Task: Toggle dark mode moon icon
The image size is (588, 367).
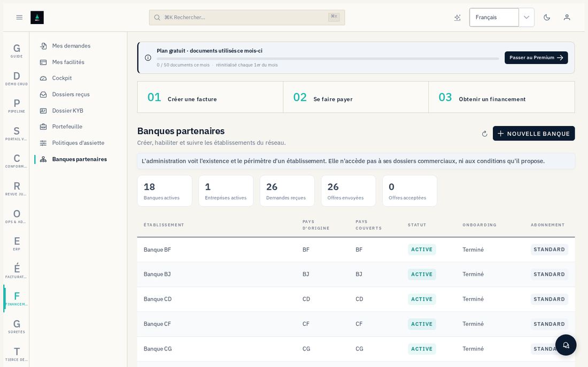Action: coord(547,17)
